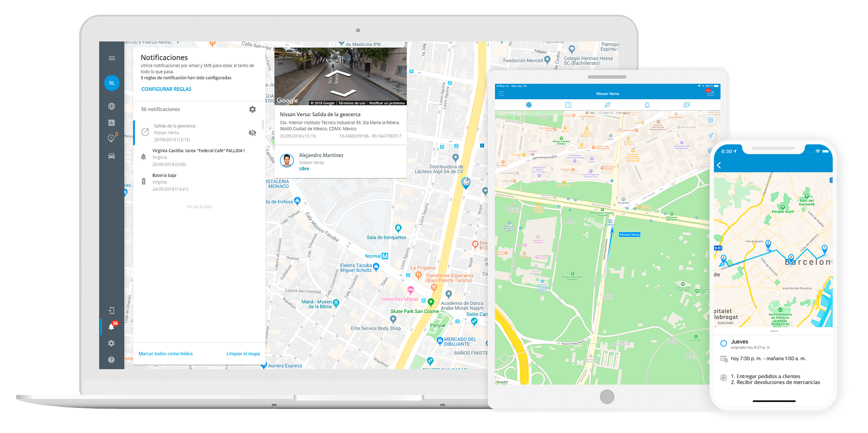Switch to the tablet chat messages tab

tap(686, 105)
